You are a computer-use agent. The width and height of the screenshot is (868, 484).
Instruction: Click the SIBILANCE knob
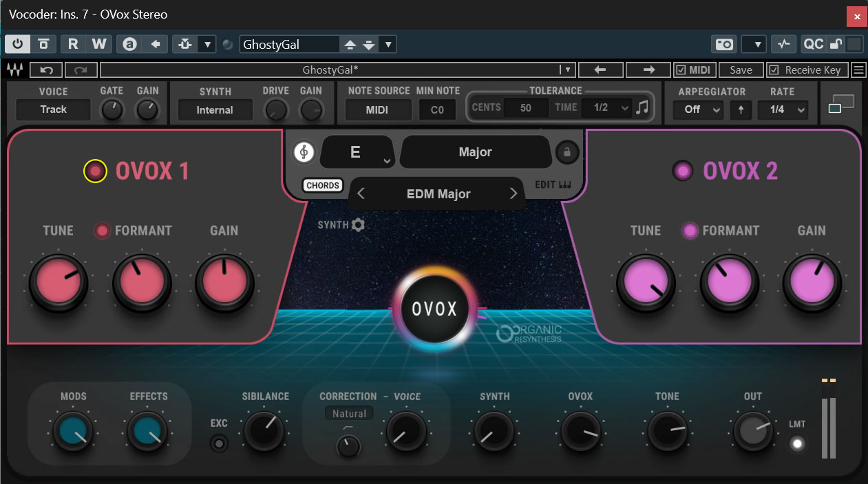pos(265,432)
